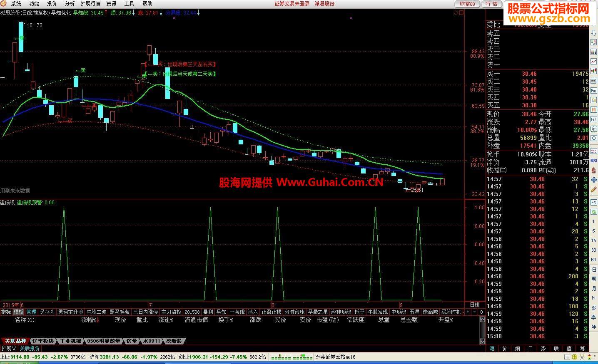Viewport: 598px width, 364px height.
Task: Click the 日线 period selector
Action: 475,305
